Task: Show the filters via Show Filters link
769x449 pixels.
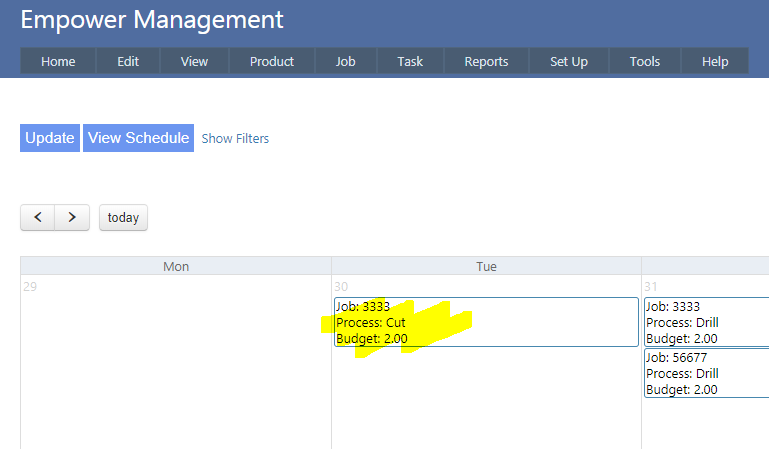Action: [235, 139]
